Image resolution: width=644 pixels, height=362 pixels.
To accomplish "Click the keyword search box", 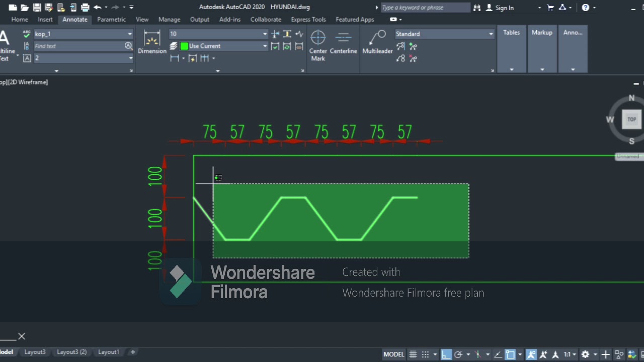I will point(425,8).
